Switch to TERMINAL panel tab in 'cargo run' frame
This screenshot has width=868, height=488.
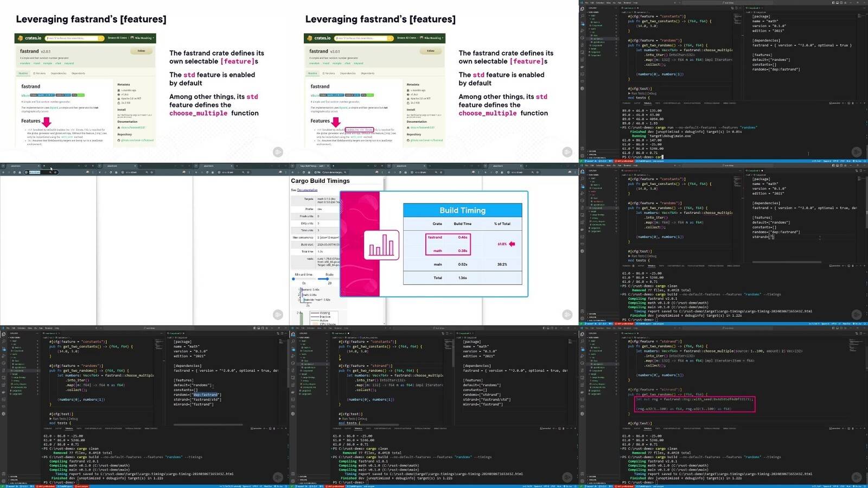tap(647, 103)
